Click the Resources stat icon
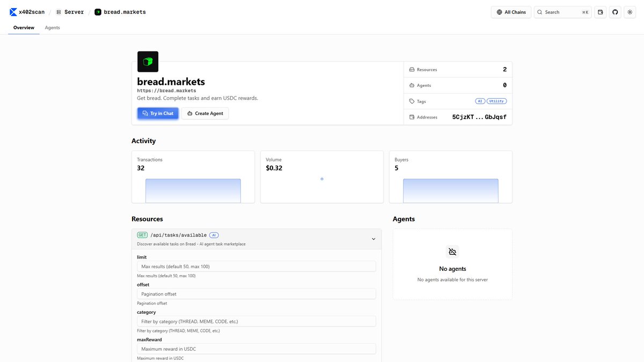This screenshot has height=362, width=644. click(412, 70)
